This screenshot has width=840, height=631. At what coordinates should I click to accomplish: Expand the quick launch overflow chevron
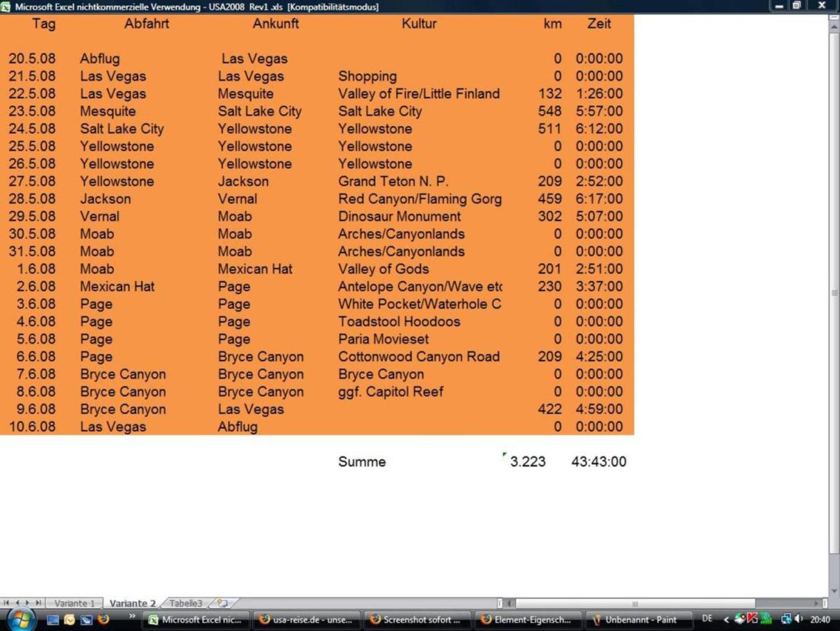tap(132, 617)
